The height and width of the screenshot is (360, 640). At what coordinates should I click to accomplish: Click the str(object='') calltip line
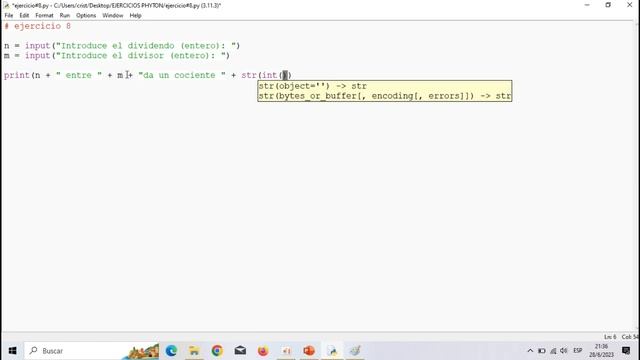pyautogui.click(x=313, y=86)
